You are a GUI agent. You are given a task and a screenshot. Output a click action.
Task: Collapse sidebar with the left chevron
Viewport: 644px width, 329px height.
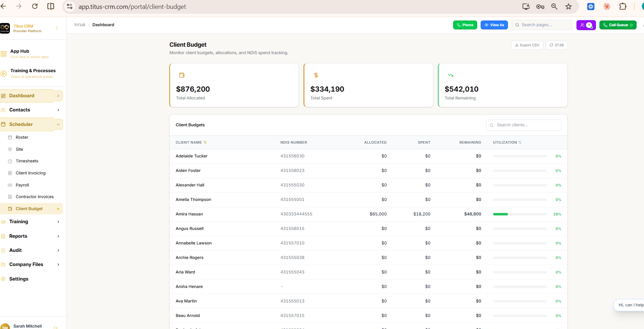click(x=57, y=28)
